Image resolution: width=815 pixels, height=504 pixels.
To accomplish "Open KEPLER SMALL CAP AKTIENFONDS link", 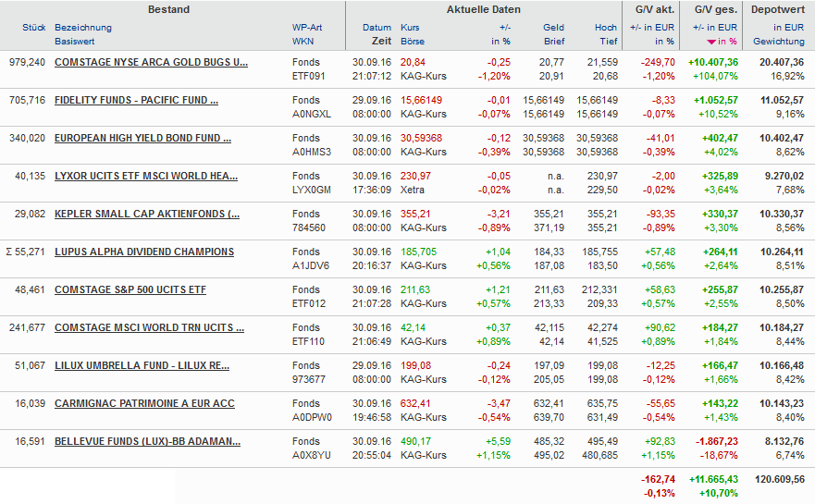I will pyautogui.click(x=146, y=214).
